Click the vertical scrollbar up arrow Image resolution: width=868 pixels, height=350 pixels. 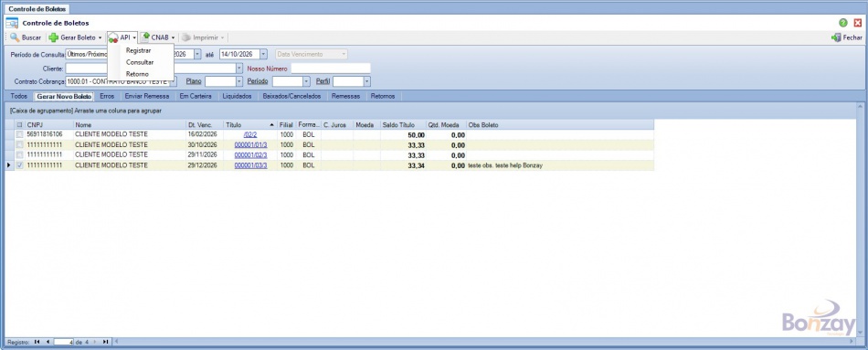pyautogui.click(x=860, y=106)
